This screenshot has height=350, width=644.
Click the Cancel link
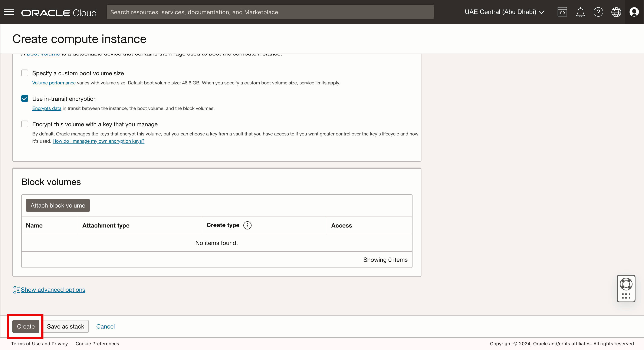(105, 327)
